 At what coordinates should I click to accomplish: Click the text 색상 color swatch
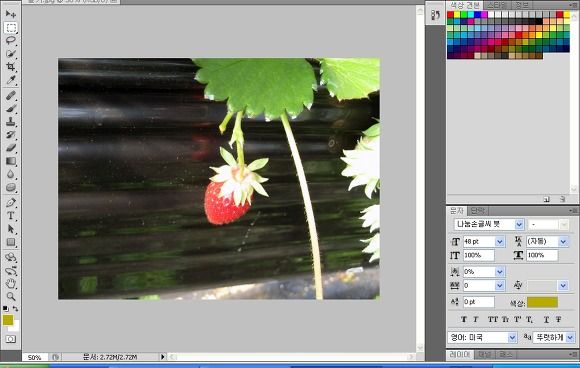(x=542, y=302)
